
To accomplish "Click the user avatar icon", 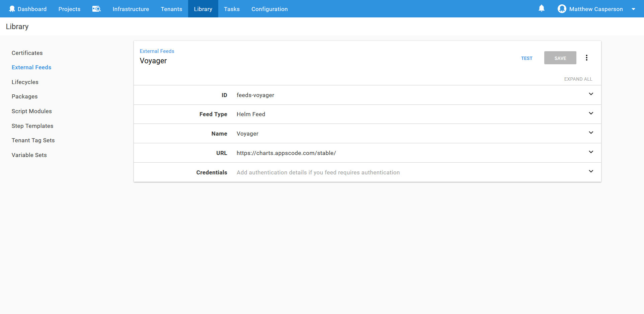I will click(562, 9).
